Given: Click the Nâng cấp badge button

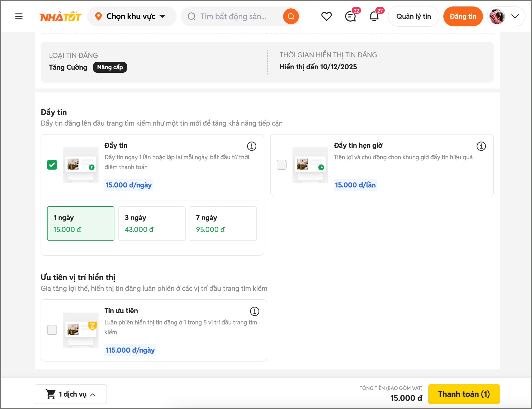Looking at the screenshot, I should (110, 67).
